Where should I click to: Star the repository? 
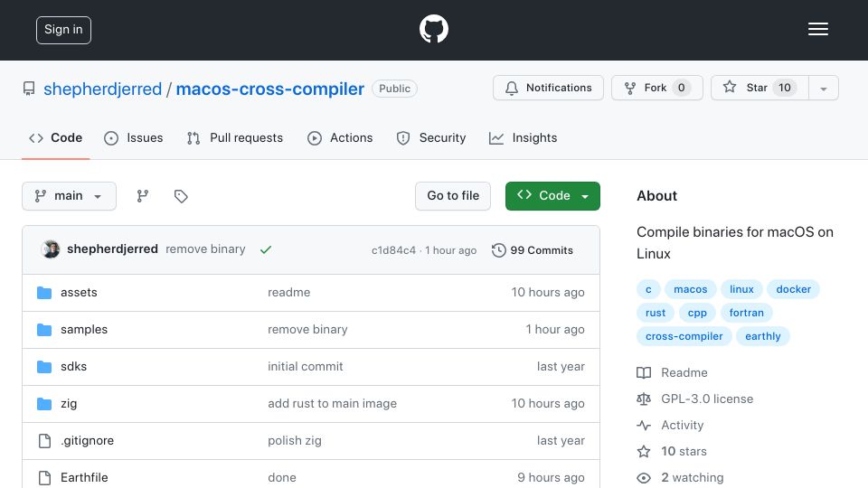pos(759,88)
